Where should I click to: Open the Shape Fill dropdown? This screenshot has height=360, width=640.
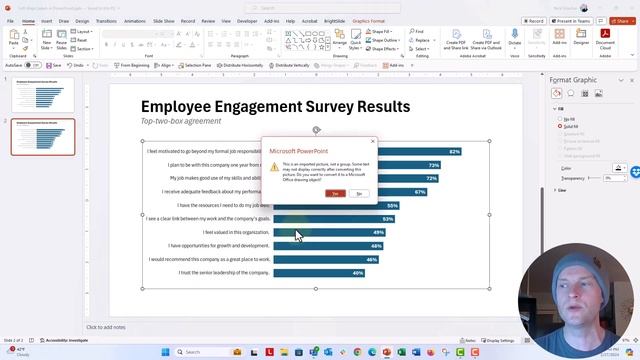pyautogui.click(x=379, y=31)
